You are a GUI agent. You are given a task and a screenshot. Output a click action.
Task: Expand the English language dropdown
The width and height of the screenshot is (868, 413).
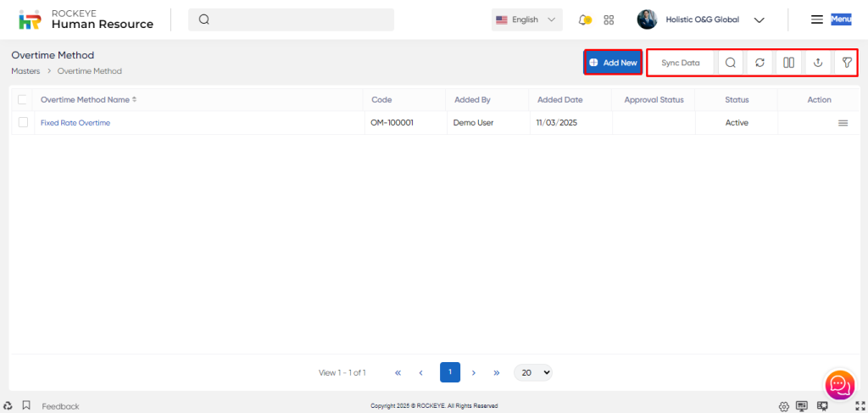click(x=526, y=20)
